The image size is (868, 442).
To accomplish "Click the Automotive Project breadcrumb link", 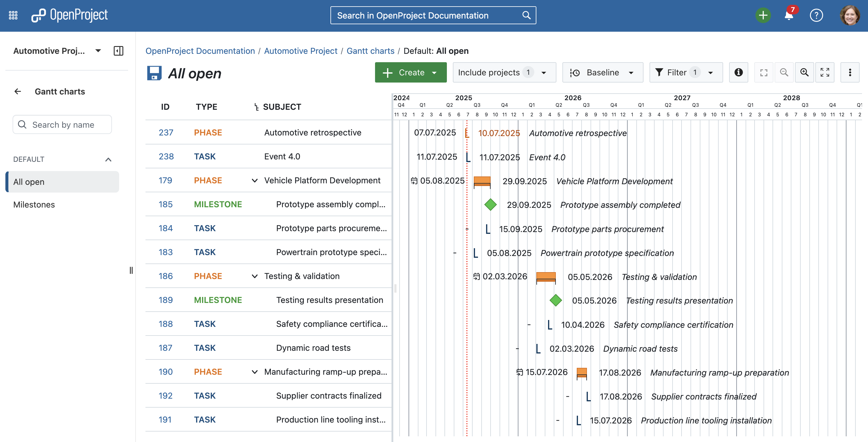I will point(301,51).
